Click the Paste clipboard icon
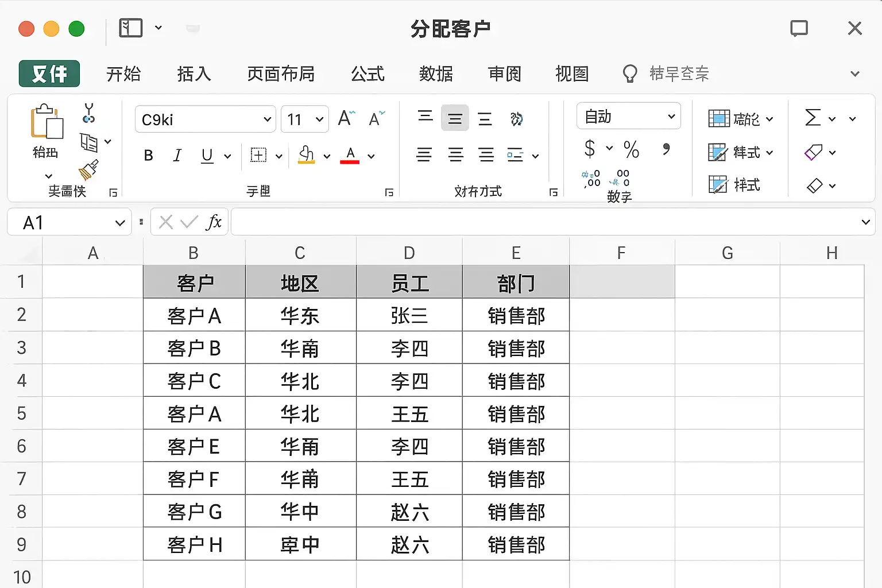The height and width of the screenshot is (588, 882). tap(46, 122)
